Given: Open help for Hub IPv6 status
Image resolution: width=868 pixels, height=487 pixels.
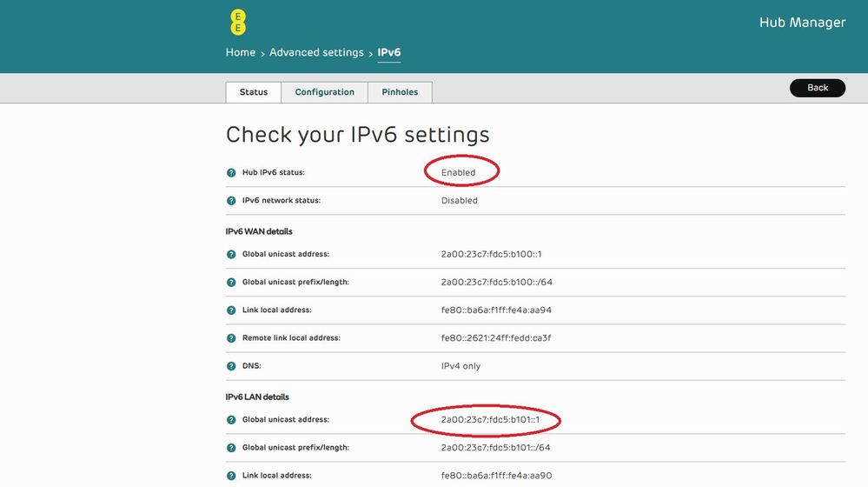Looking at the screenshot, I should click(x=231, y=173).
